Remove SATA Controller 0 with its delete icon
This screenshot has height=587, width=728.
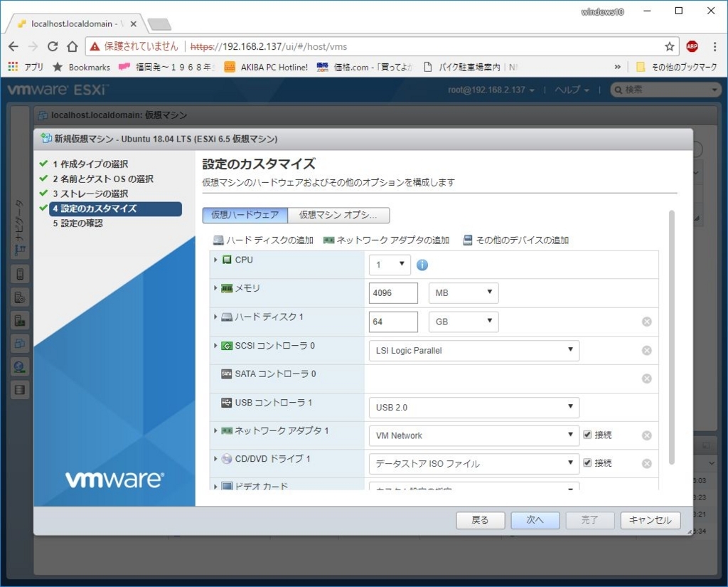pos(647,379)
